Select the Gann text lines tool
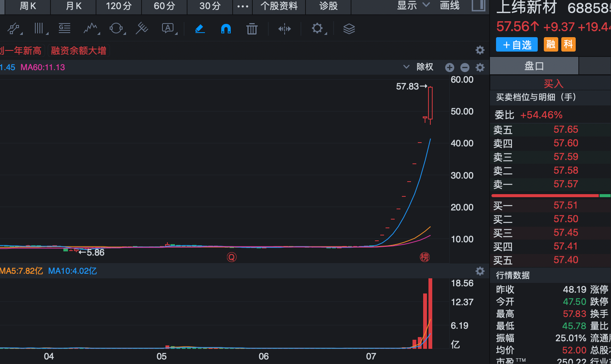 pyautogui.click(x=65, y=28)
